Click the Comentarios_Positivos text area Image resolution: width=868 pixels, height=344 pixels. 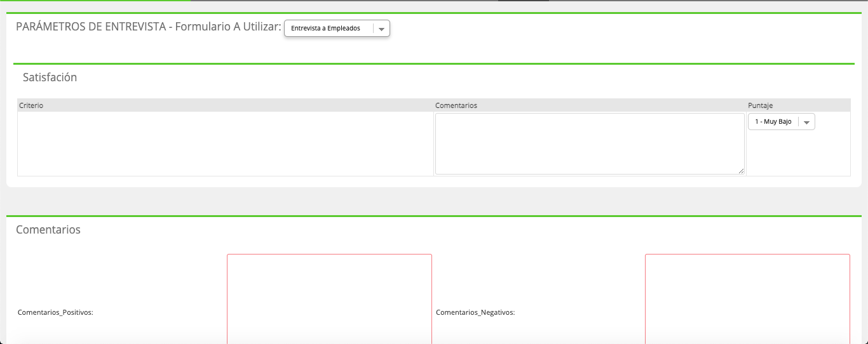[x=329, y=299]
